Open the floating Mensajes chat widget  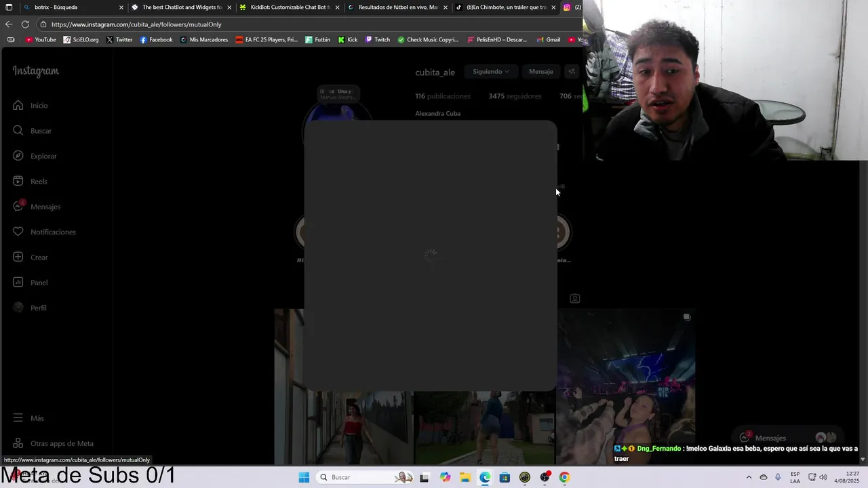(x=787, y=438)
